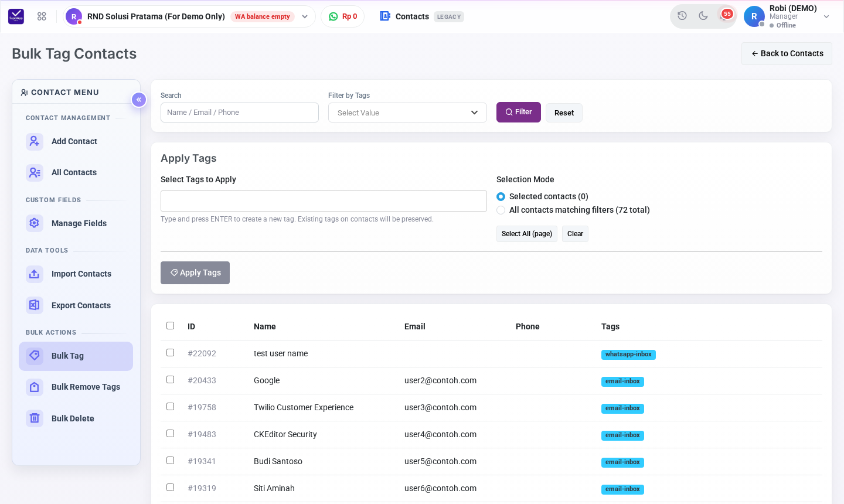
Task: Click the Bulk Delete trash icon
Action: coord(35,418)
